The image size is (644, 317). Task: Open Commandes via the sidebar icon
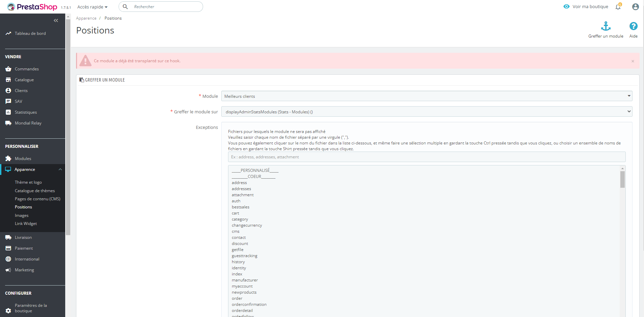[x=8, y=69]
